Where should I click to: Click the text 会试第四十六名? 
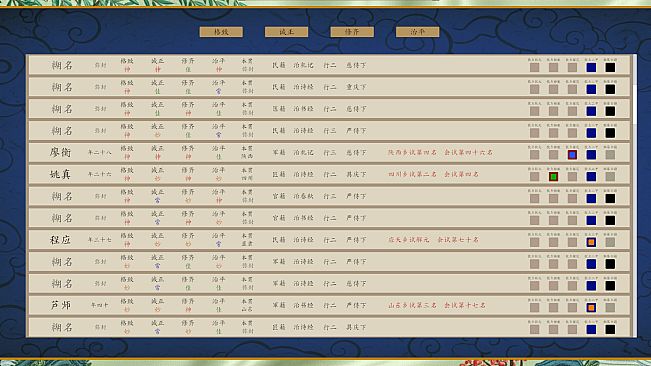tap(468, 152)
